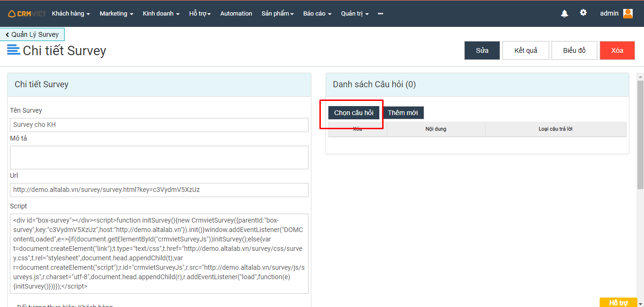The width and height of the screenshot is (644, 307).
Task: Click the Chọn câu hỏi button
Action: coord(354,113)
